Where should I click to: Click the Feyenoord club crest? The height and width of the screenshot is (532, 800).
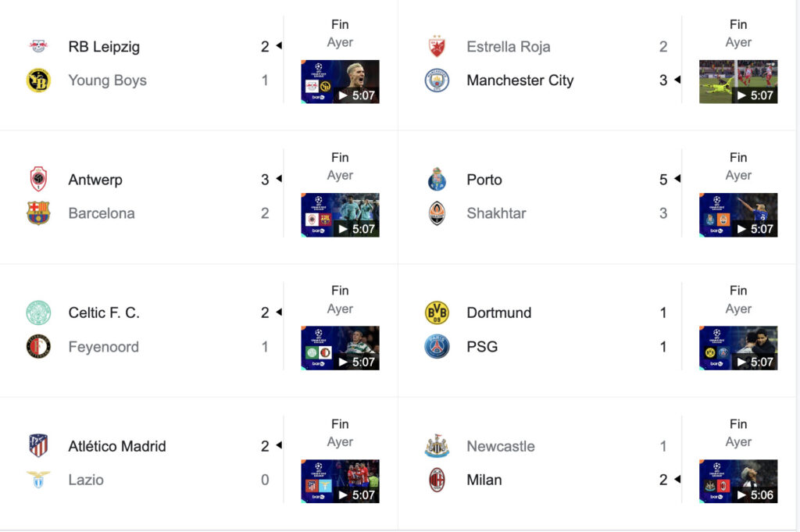pos(38,346)
